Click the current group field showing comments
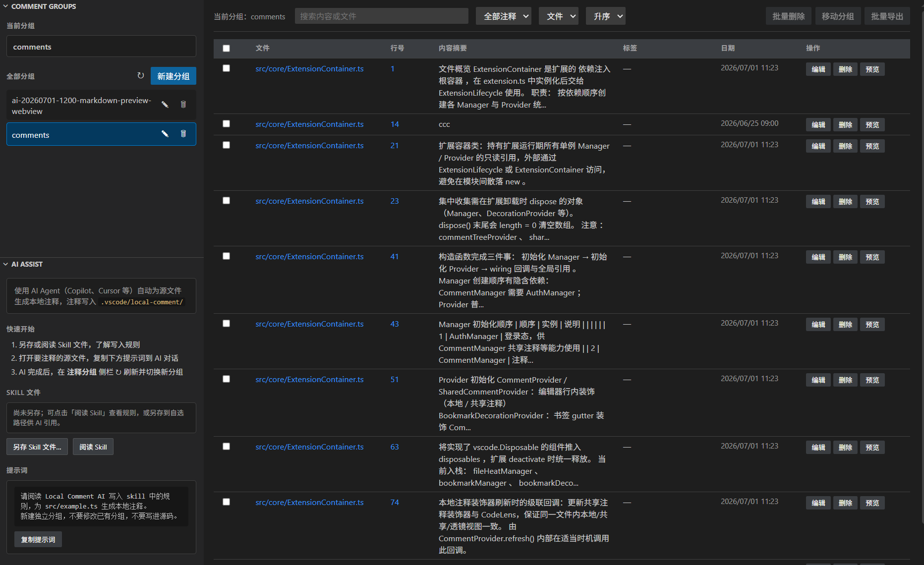 (101, 46)
